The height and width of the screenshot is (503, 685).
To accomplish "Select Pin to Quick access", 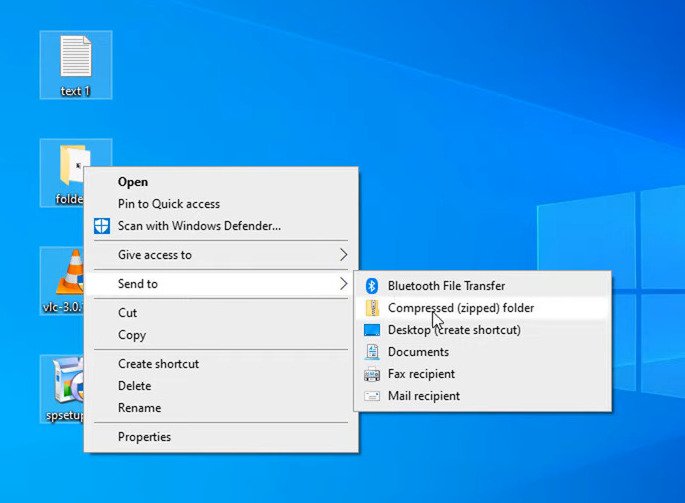I will 168,204.
